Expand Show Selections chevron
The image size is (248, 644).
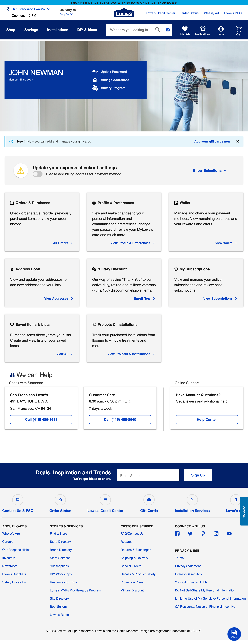coord(225,170)
